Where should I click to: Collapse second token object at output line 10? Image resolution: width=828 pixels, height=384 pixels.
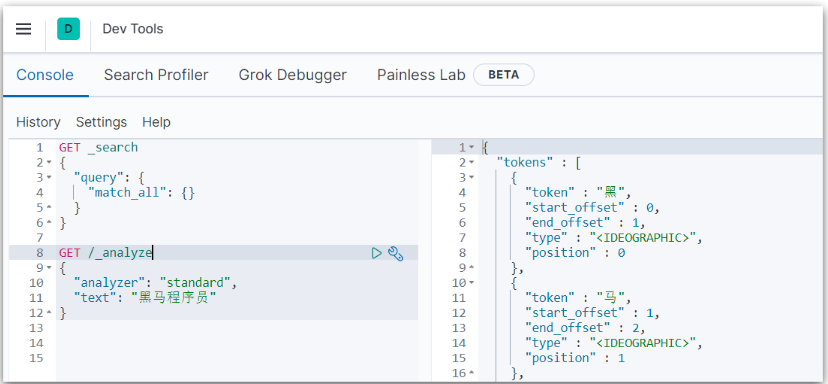472,284
